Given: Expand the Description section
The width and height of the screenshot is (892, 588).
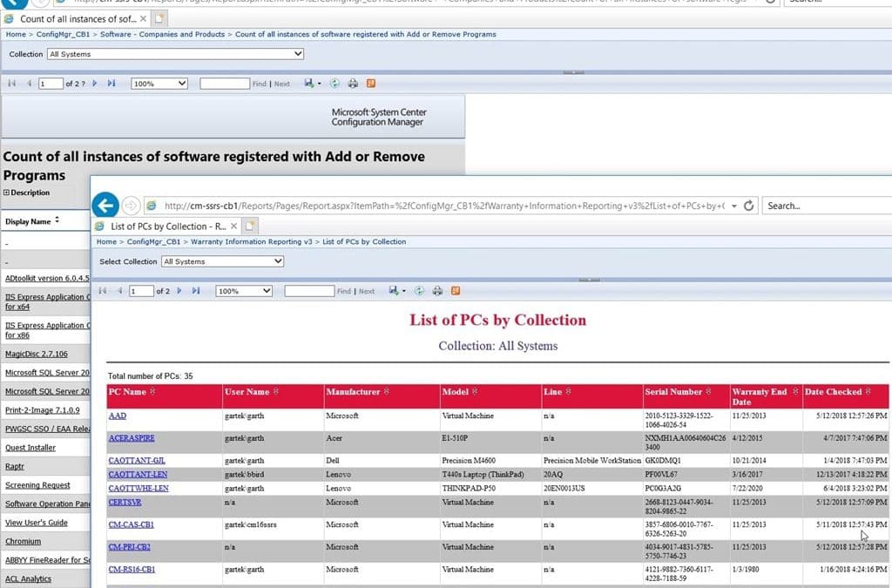Looking at the screenshot, I should click(6, 193).
